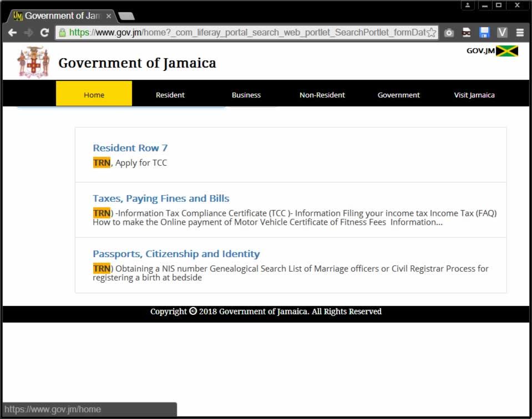Click 'Obtaining a NIS number' description text
Image resolution: width=532 pixels, height=419 pixels.
pos(161,268)
